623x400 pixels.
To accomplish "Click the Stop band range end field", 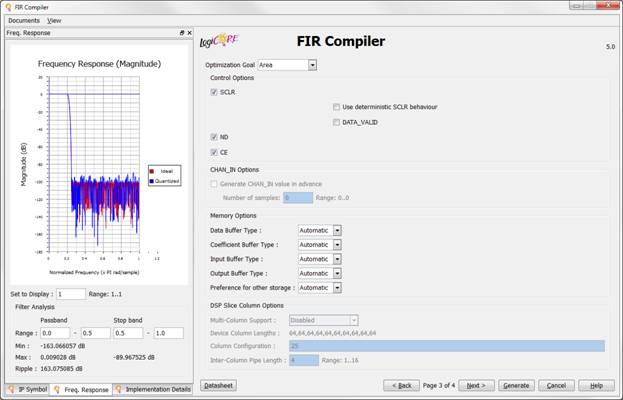I will pos(169,333).
